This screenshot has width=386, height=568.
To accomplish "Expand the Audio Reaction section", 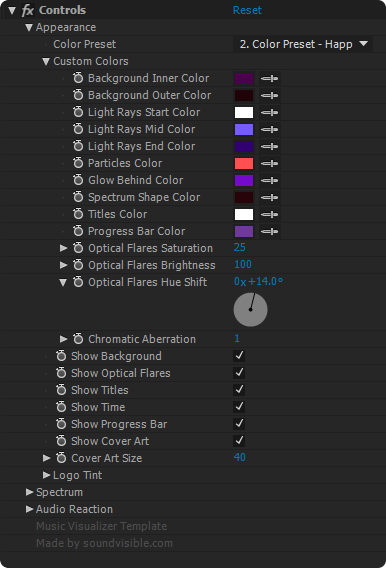I will tap(29, 509).
